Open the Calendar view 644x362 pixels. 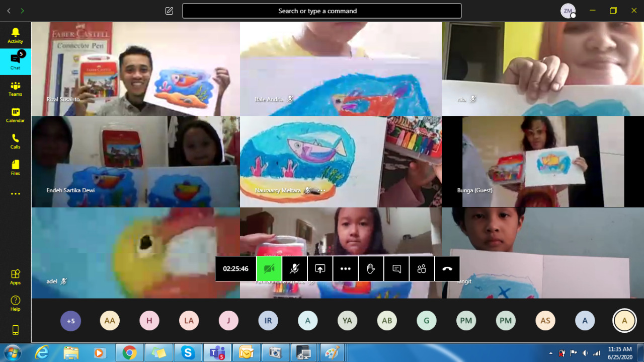click(15, 115)
